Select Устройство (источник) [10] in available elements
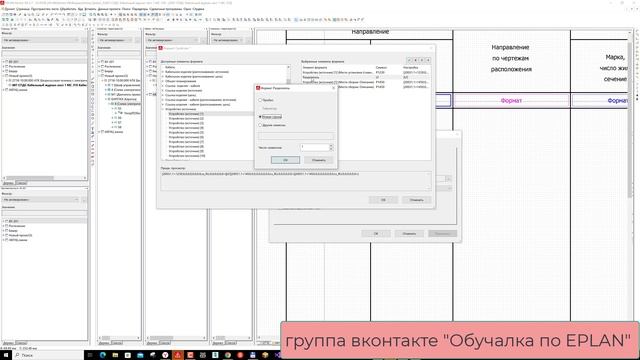The height and width of the screenshot is (360, 640). 187,156
